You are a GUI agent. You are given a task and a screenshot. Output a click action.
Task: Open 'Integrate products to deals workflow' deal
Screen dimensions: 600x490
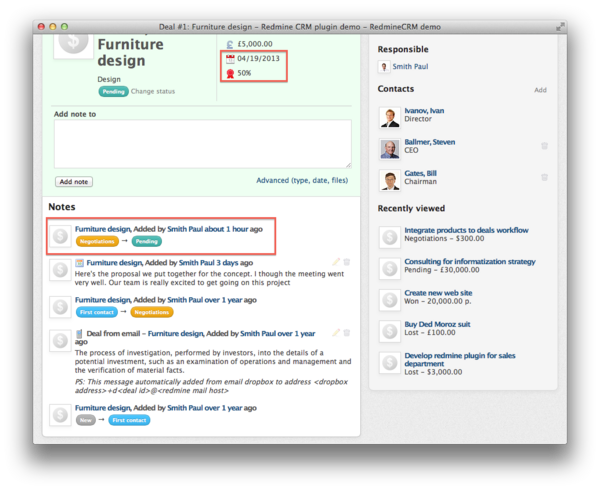pyautogui.click(x=466, y=231)
